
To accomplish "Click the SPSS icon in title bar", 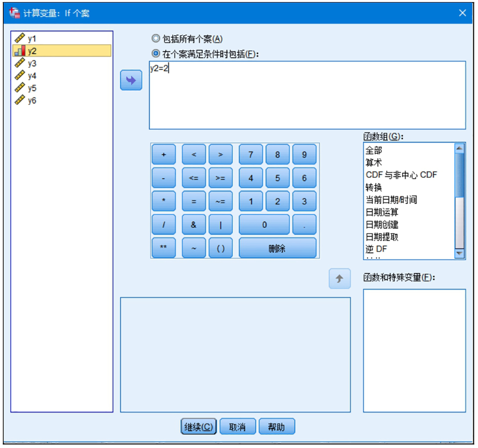I will point(14,13).
